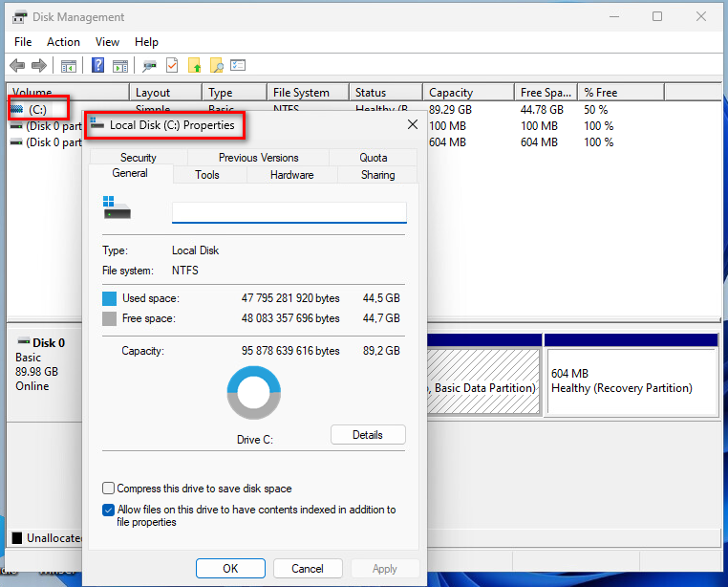Click the Windows drive icon on General tab

[x=117, y=207]
